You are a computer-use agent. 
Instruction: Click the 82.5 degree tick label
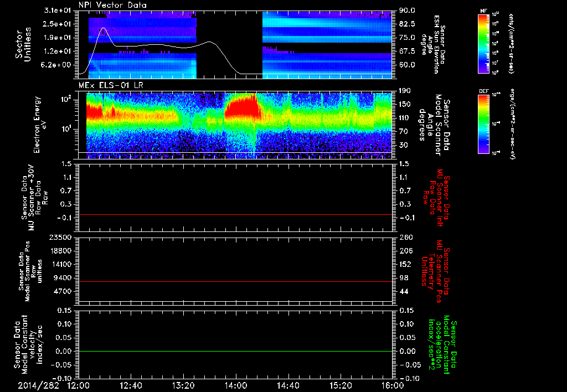click(407, 24)
